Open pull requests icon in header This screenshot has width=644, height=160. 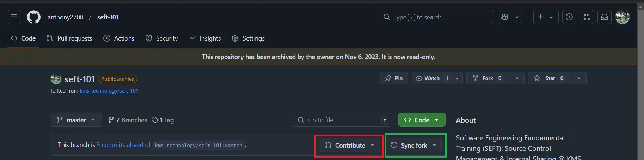587,17
